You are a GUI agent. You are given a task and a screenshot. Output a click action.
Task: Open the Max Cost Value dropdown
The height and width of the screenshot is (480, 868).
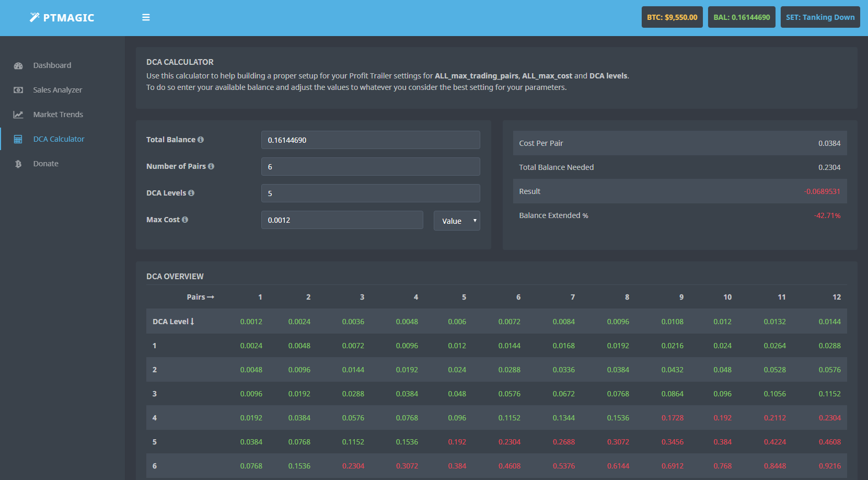(x=457, y=221)
